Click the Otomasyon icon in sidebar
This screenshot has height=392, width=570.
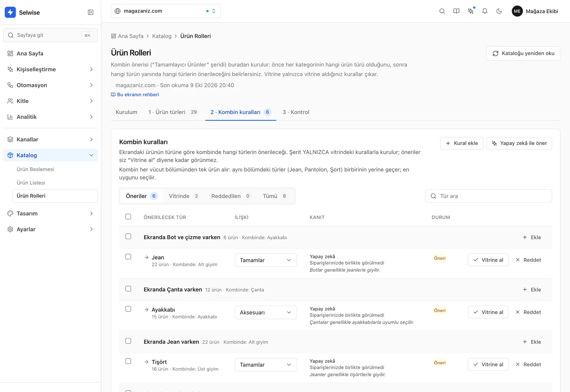[10, 85]
